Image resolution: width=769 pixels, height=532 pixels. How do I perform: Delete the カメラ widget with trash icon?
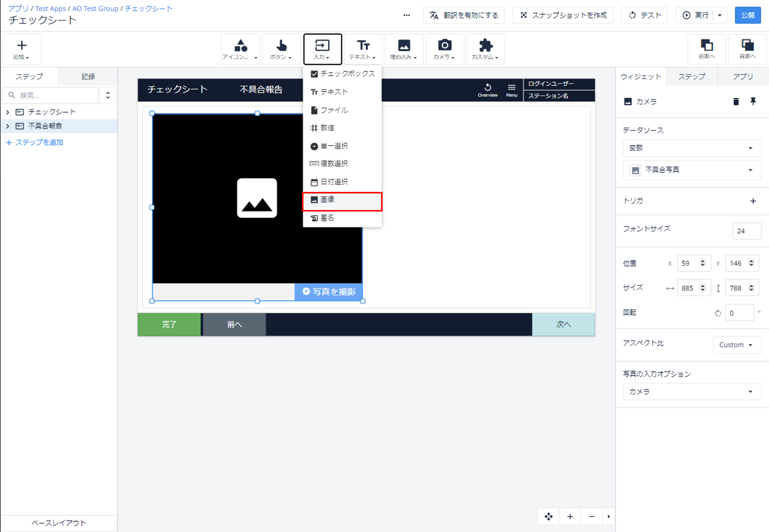click(x=736, y=101)
